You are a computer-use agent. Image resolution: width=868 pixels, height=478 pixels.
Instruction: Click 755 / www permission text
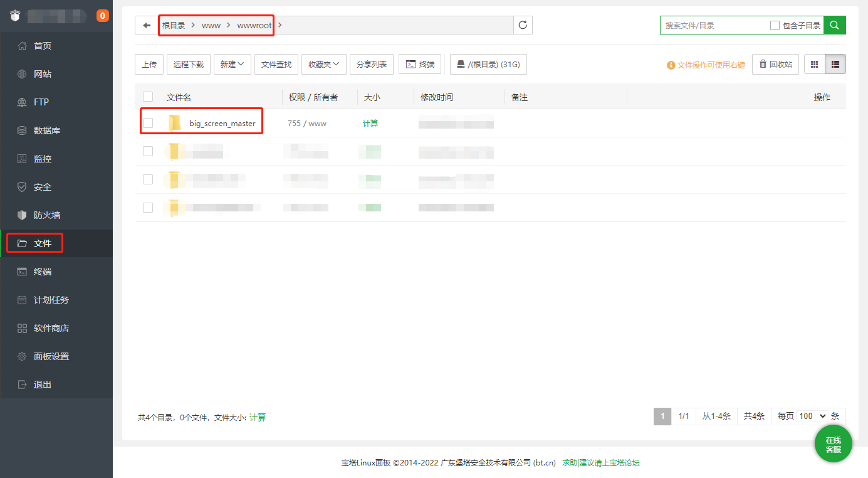(x=307, y=124)
